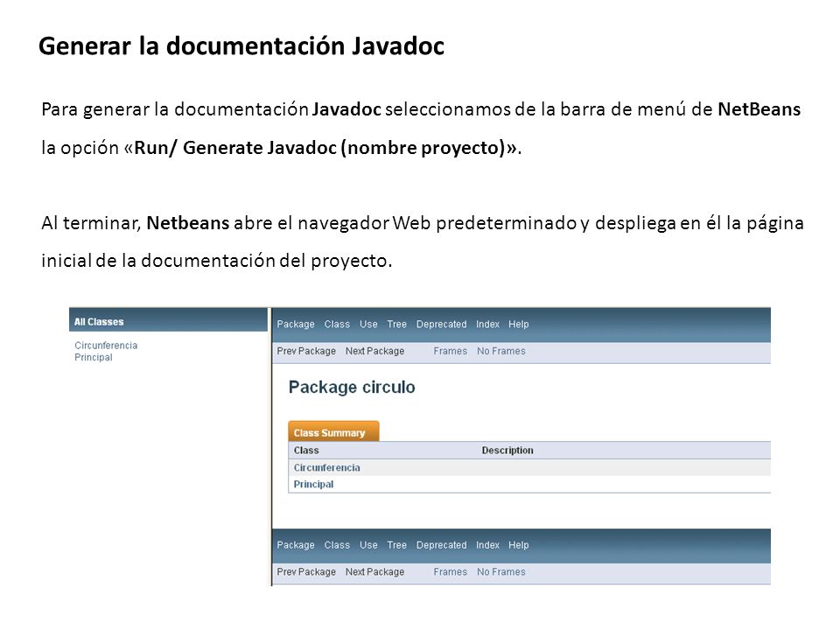Click Use in the top navigation bar
The width and height of the screenshot is (840, 630).
[x=368, y=324]
